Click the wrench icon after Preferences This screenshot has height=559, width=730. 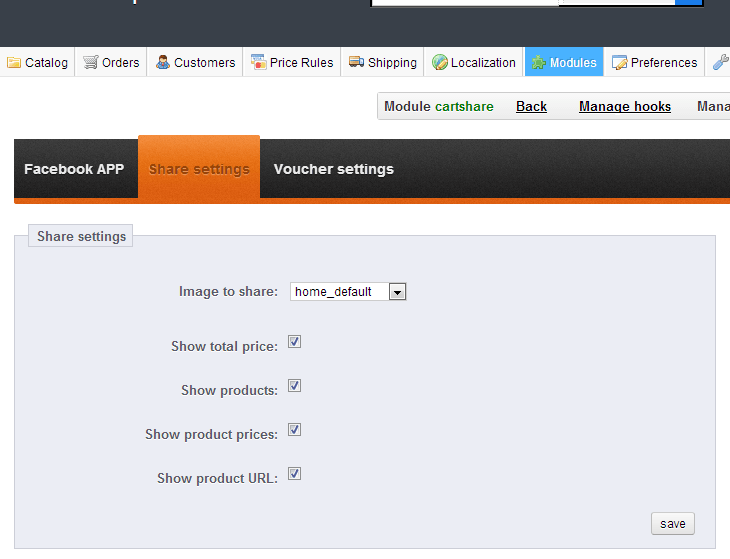pos(720,62)
